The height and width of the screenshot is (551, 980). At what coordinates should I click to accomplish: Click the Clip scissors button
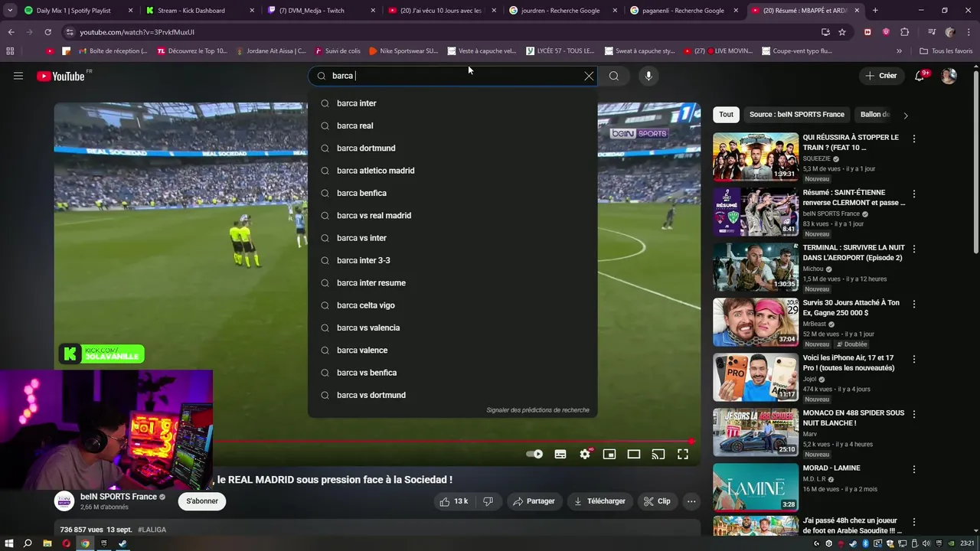[657, 501]
